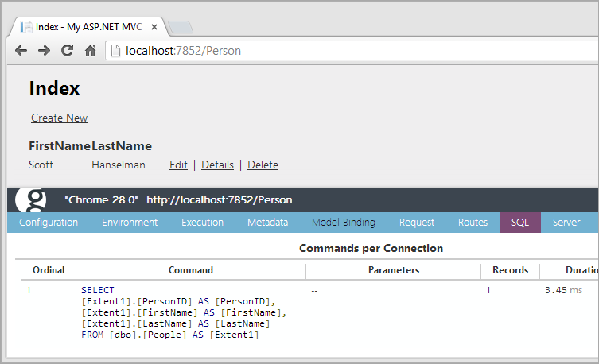
Task: Click the Ordinal column header
Action: point(49,270)
